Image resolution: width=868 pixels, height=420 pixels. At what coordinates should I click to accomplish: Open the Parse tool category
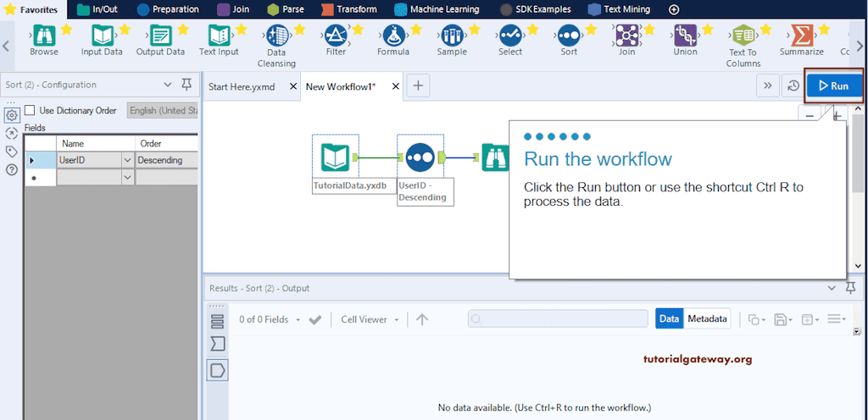point(286,8)
